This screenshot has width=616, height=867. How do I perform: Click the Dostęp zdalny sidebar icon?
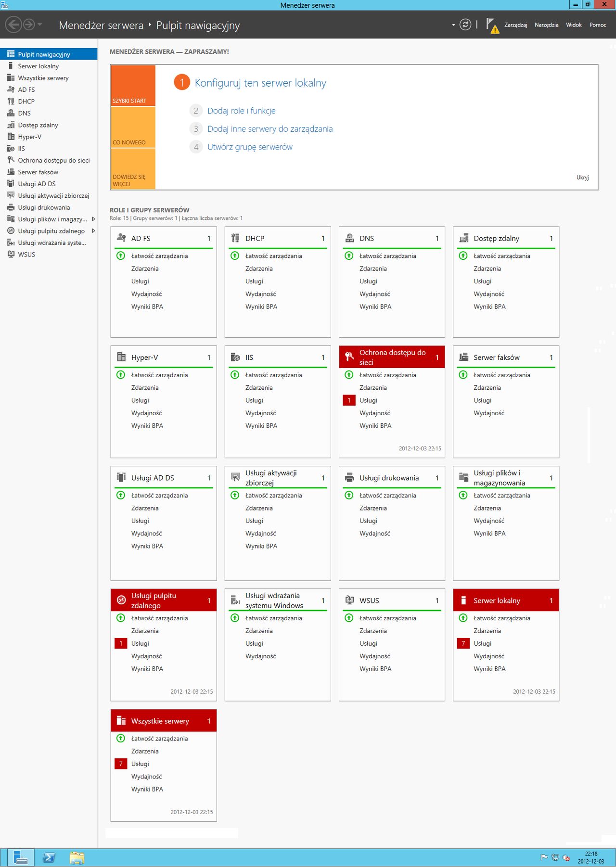point(11,125)
